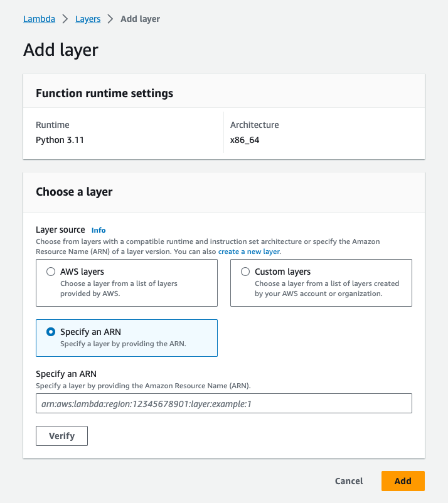Focus the Specify an ARN text field
The width and height of the screenshot is (448, 503).
pyautogui.click(x=223, y=403)
